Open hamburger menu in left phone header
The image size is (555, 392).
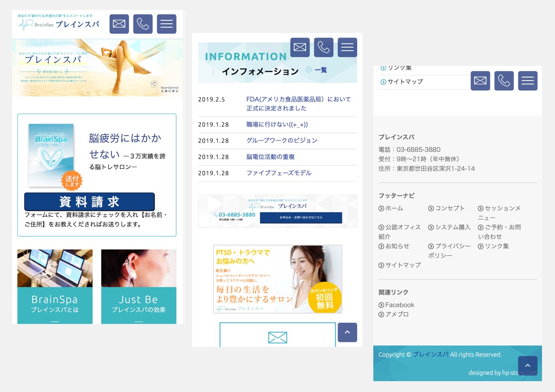(x=166, y=24)
